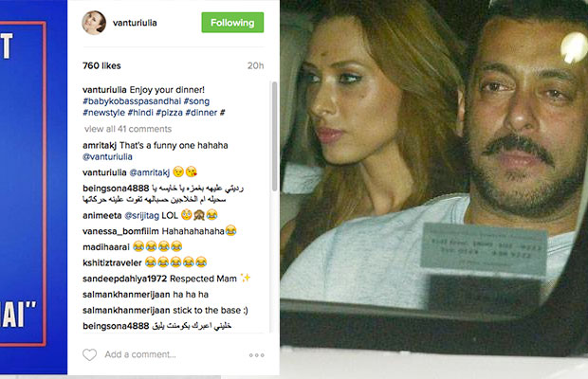The width and height of the screenshot is (588, 379).
Task: Open the amritakj commenter profile
Action: (x=100, y=145)
